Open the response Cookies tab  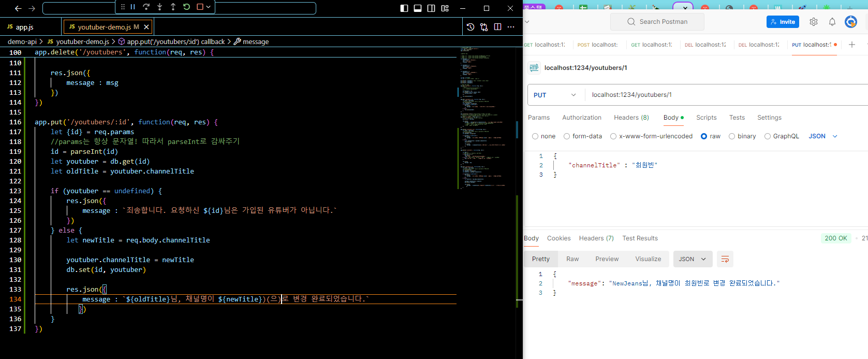point(559,238)
